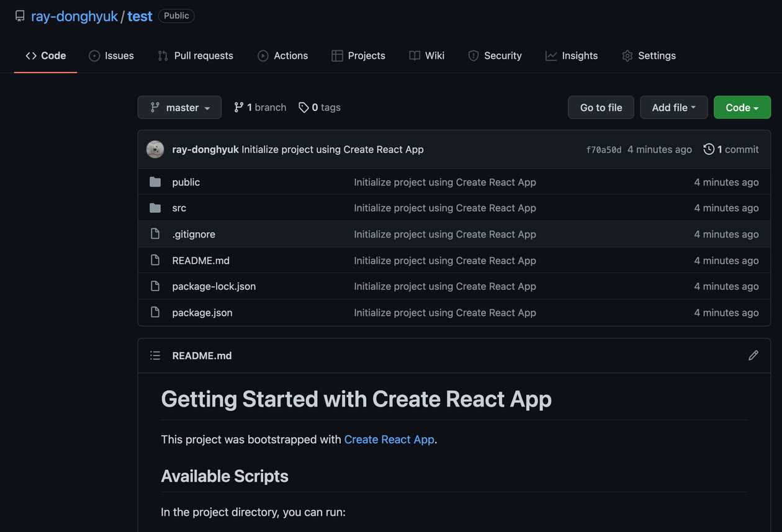Open the .gitignore file
Screen dimensions: 782x532
point(194,234)
